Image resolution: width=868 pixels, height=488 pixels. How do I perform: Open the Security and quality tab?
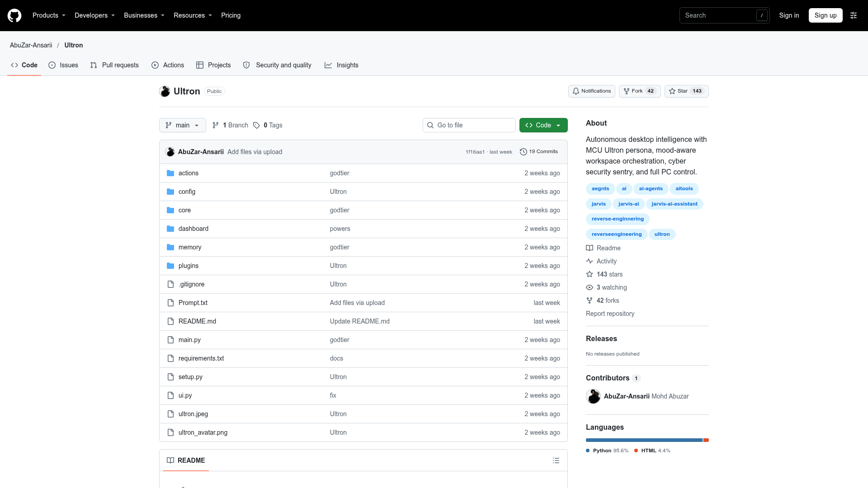coord(277,65)
